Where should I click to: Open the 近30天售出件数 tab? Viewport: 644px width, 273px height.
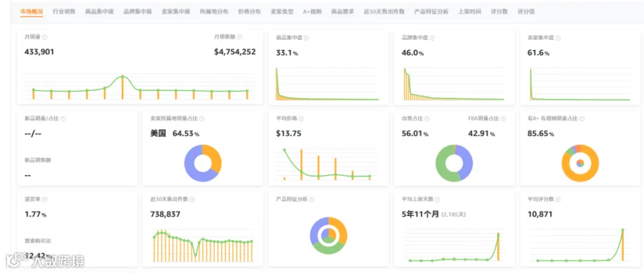(x=384, y=12)
